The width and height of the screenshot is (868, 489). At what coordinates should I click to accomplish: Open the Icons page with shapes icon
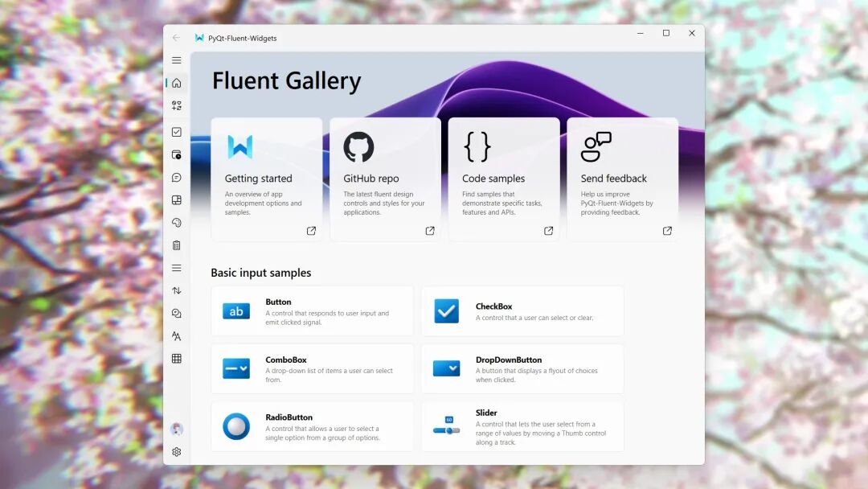click(177, 106)
